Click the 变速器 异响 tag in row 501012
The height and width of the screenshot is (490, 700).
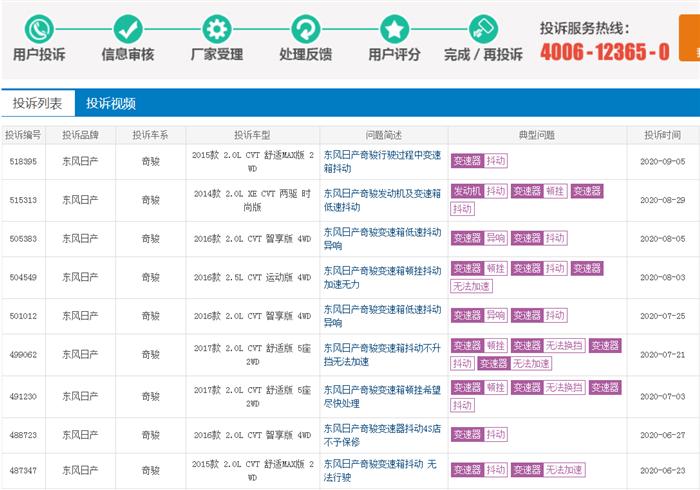point(479,315)
